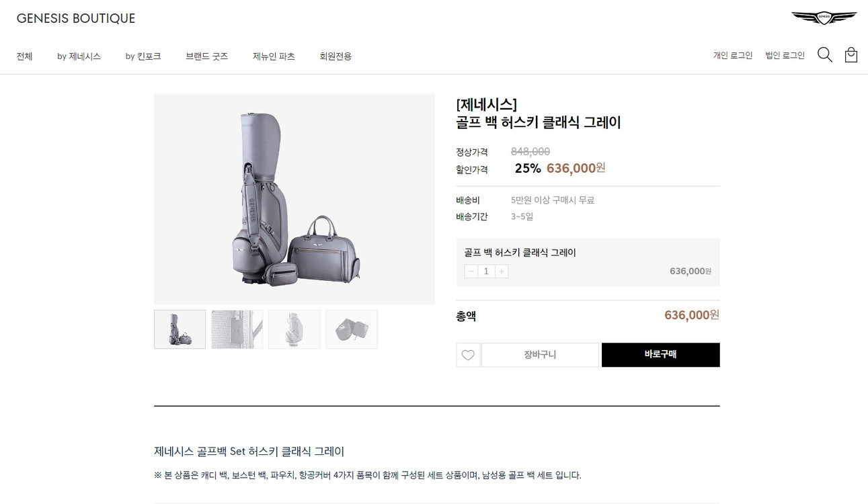Browse the 제뉴인 파츠 category

[x=273, y=56]
